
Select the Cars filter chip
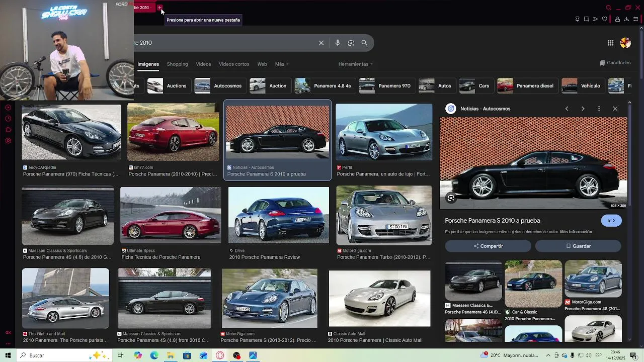coord(475,86)
